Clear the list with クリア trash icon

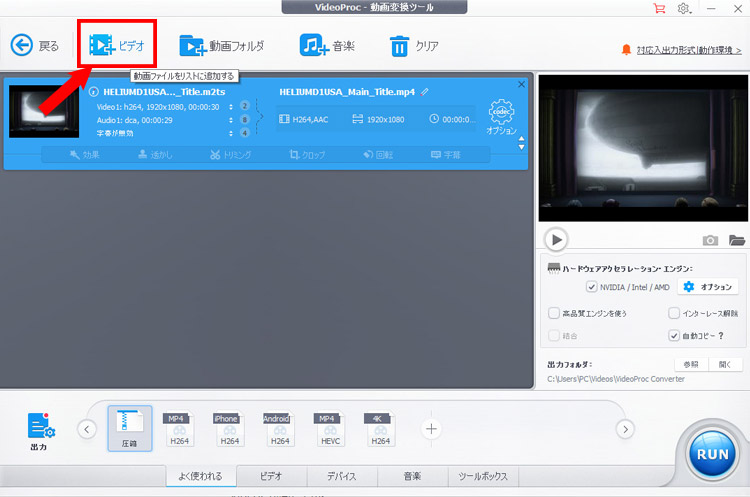414,46
